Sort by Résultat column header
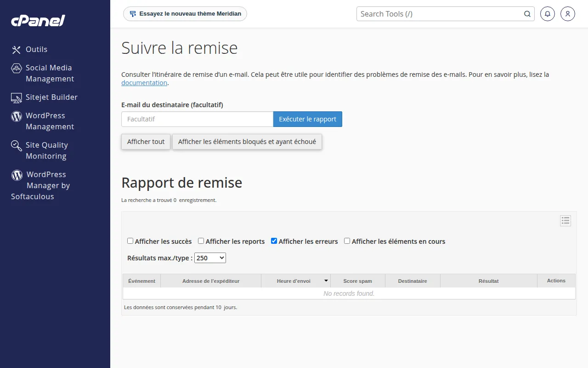The width and height of the screenshot is (588, 368). [x=489, y=281]
